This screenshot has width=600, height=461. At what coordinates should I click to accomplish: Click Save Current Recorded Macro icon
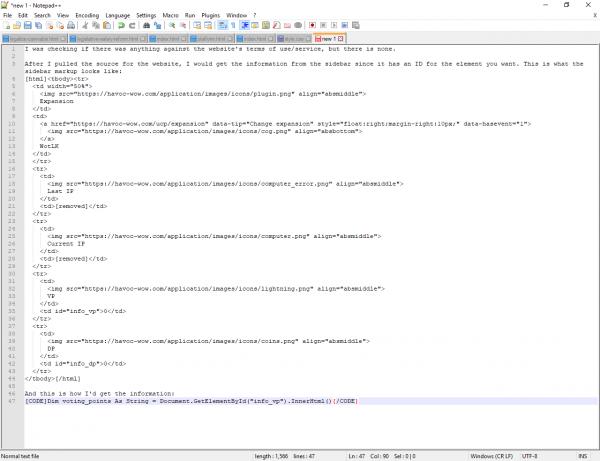[x=355, y=25]
